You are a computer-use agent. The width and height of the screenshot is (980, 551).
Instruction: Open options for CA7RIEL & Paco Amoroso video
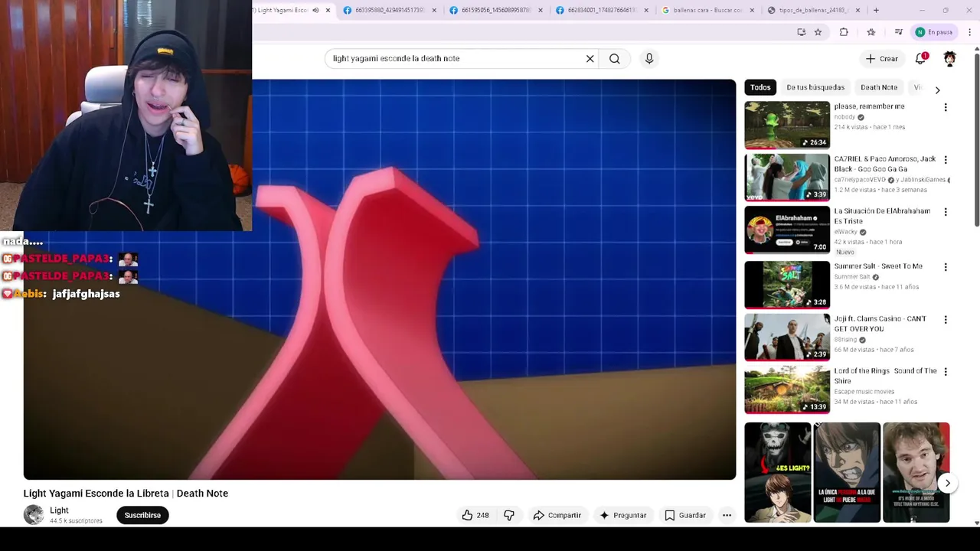[x=946, y=160]
